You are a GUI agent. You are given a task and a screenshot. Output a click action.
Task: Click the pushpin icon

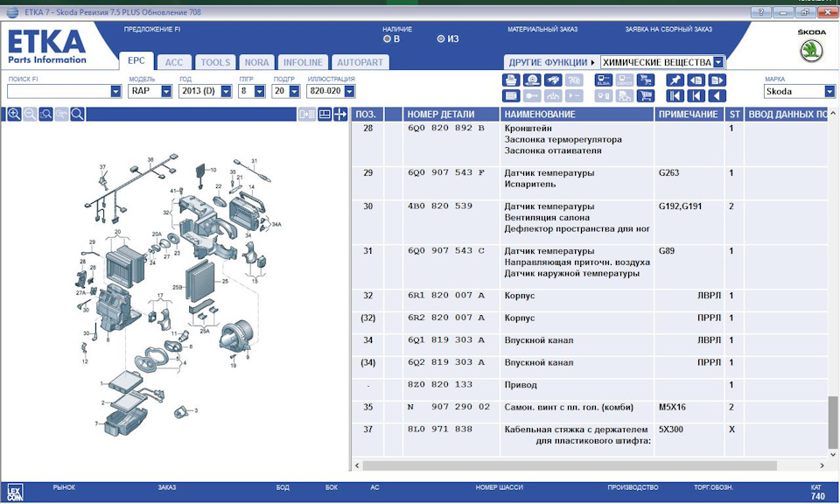pos(675,80)
